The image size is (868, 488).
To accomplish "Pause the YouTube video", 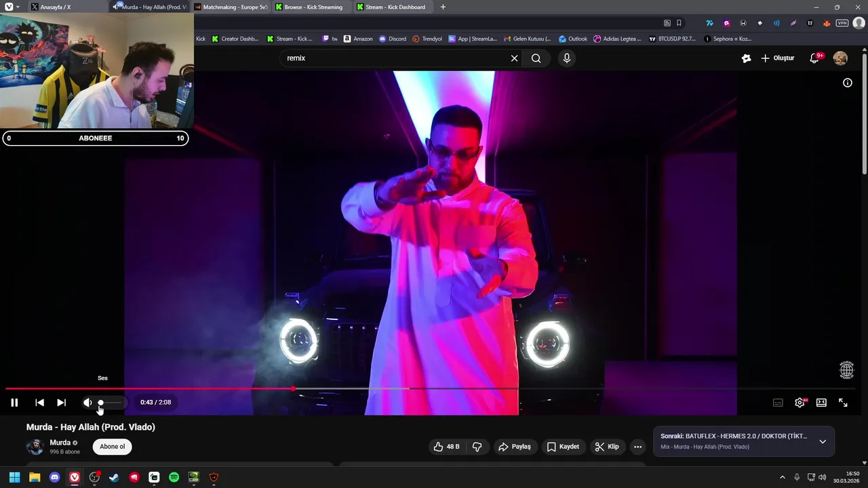I will tap(14, 403).
